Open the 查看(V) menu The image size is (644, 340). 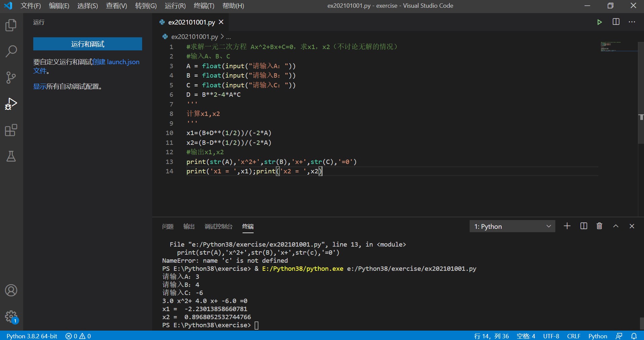coord(116,6)
